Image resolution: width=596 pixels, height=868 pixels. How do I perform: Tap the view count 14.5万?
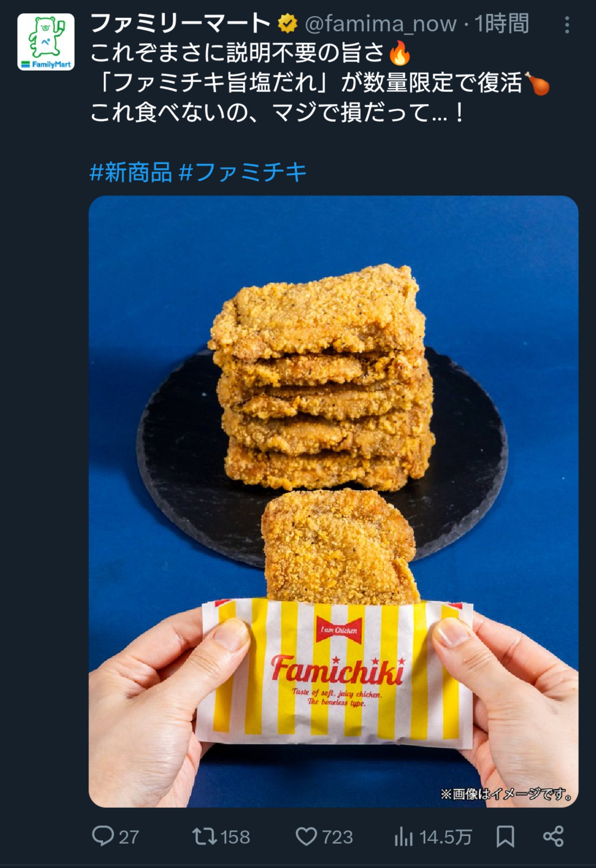[x=446, y=837]
